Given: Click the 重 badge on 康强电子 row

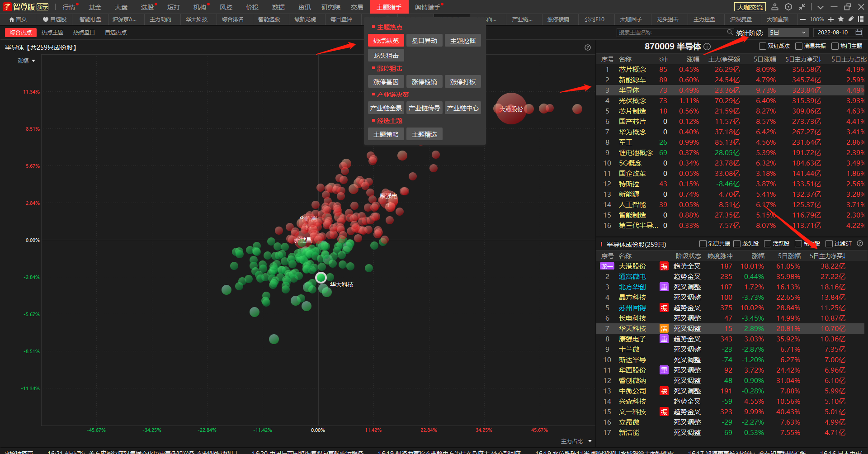Looking at the screenshot, I should 664,339.
